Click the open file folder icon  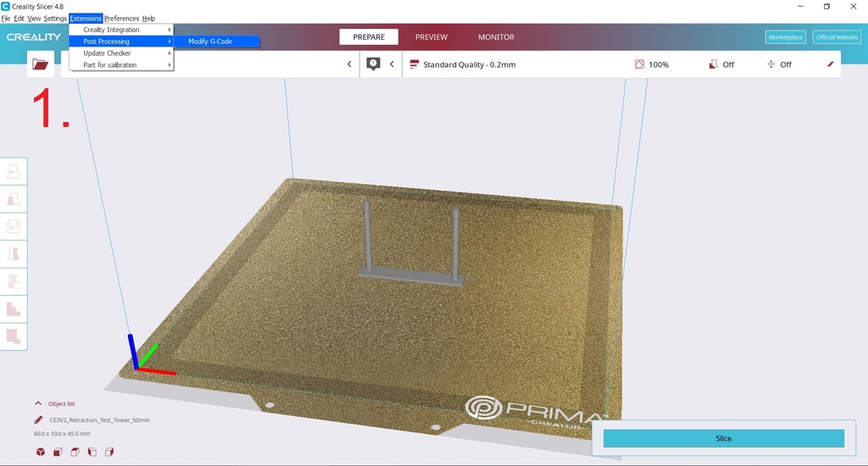pos(40,64)
